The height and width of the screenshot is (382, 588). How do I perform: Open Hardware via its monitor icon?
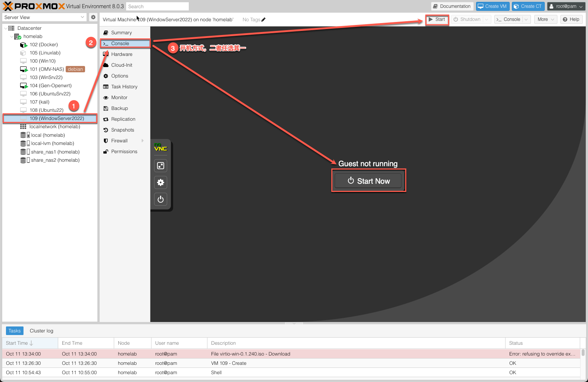point(106,54)
